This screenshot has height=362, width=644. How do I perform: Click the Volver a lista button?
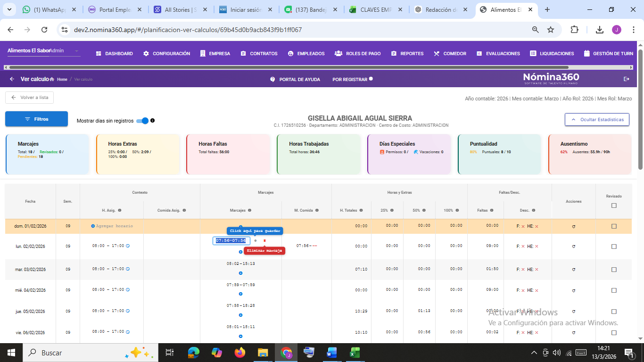coord(30,98)
